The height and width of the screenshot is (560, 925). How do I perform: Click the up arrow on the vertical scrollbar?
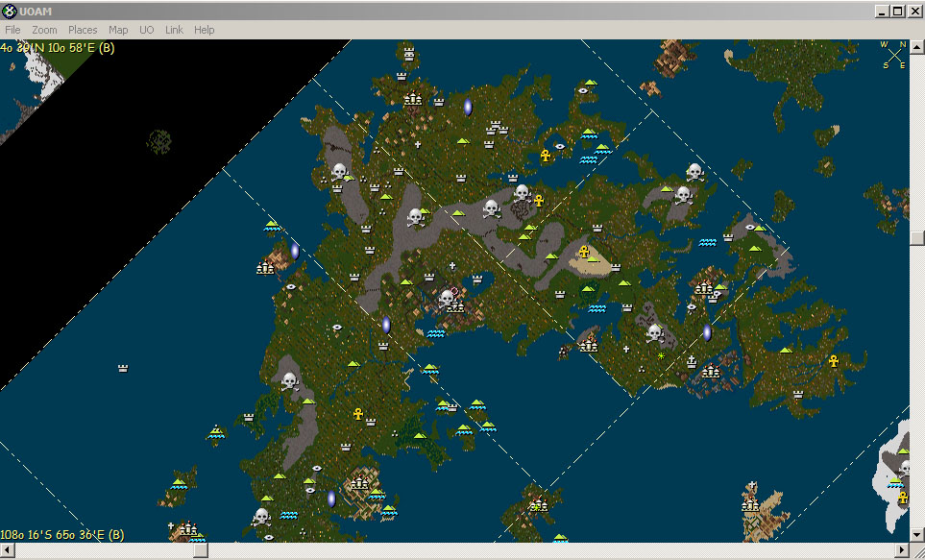[x=917, y=45]
